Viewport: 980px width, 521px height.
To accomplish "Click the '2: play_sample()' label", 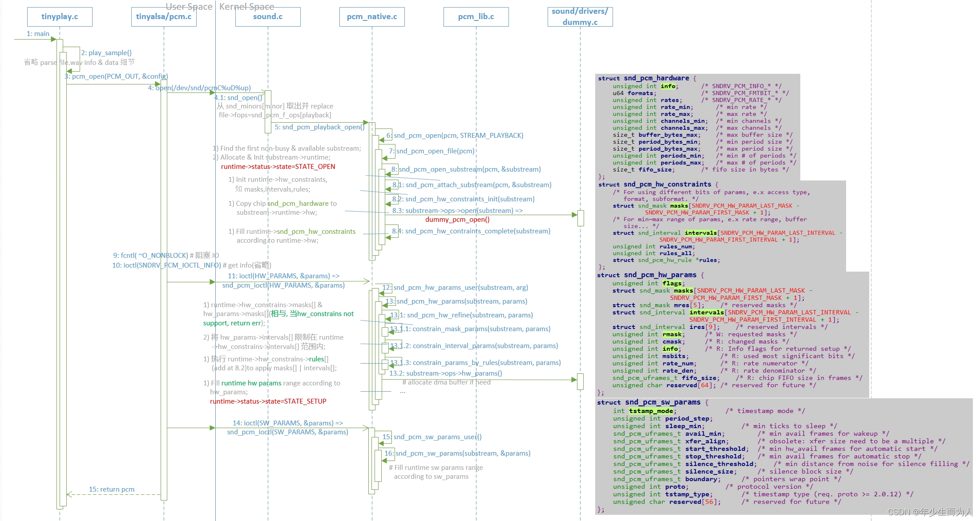I will (106, 53).
